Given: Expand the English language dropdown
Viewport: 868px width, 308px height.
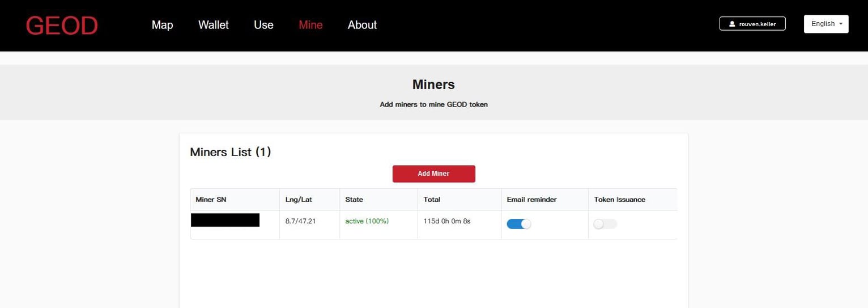Looking at the screenshot, I should pos(826,24).
